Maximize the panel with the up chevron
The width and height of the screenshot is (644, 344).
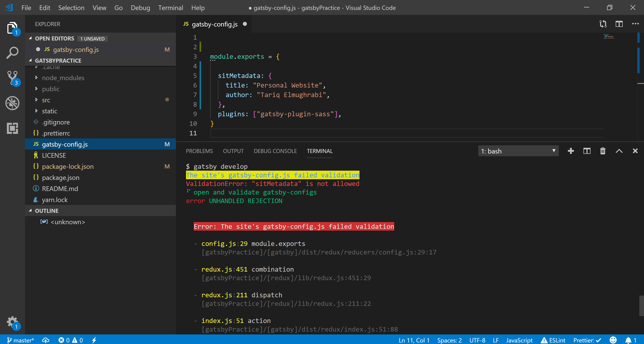(x=619, y=151)
